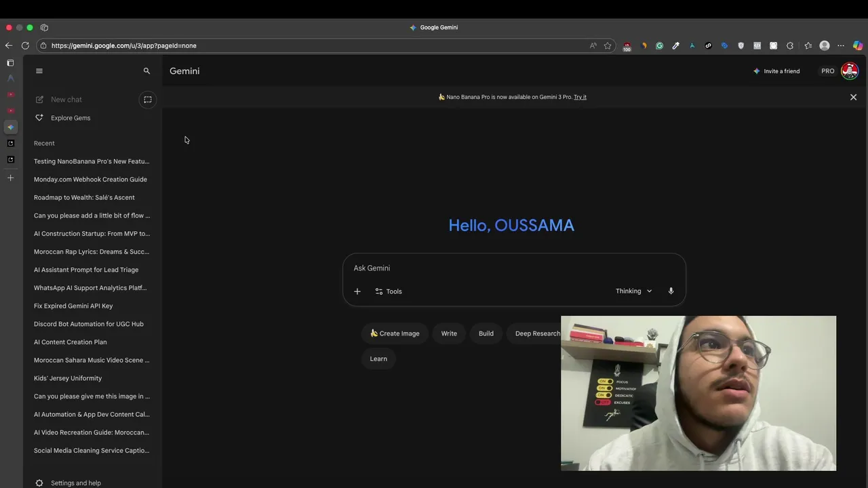Focus the Ask Gemini input field
Screen dimensions: 868x488
pyautogui.click(x=514, y=268)
